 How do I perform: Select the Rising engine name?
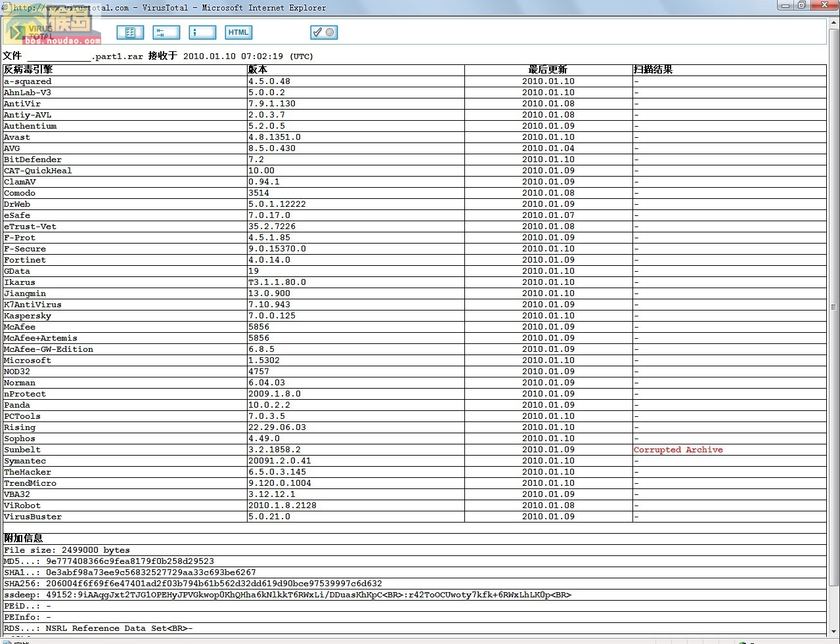pos(20,427)
